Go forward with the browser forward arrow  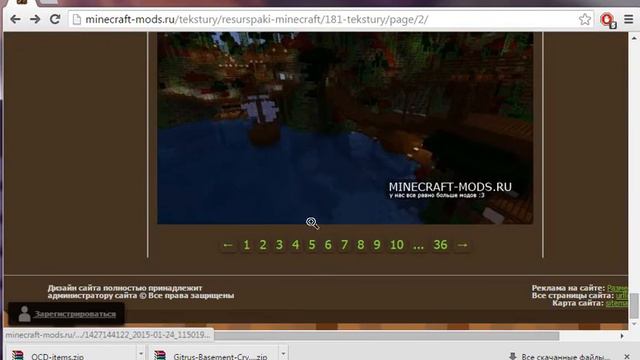click(x=35, y=19)
